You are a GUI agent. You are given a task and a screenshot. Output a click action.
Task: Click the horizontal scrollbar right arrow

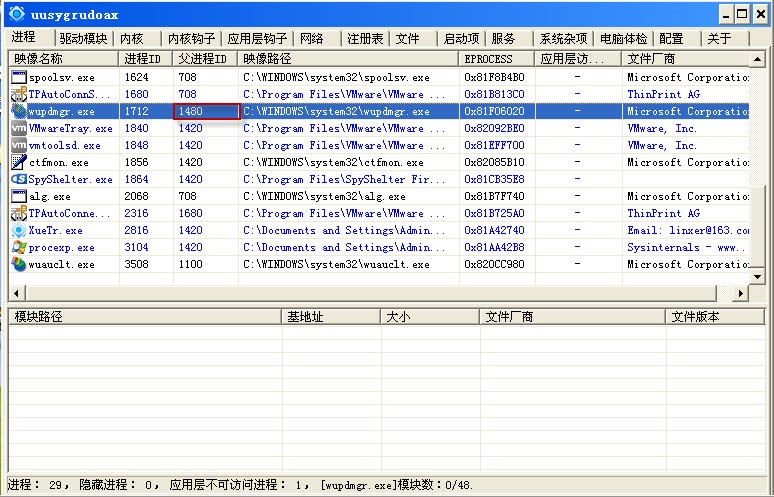(x=740, y=293)
